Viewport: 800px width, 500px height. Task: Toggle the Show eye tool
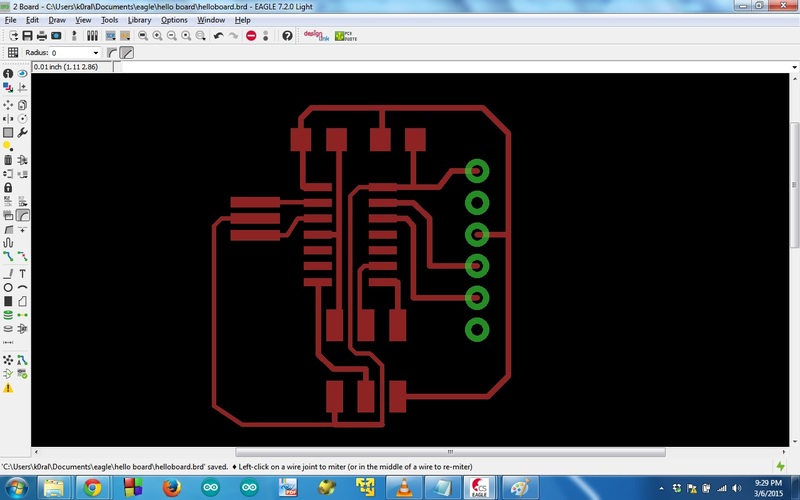[22, 73]
